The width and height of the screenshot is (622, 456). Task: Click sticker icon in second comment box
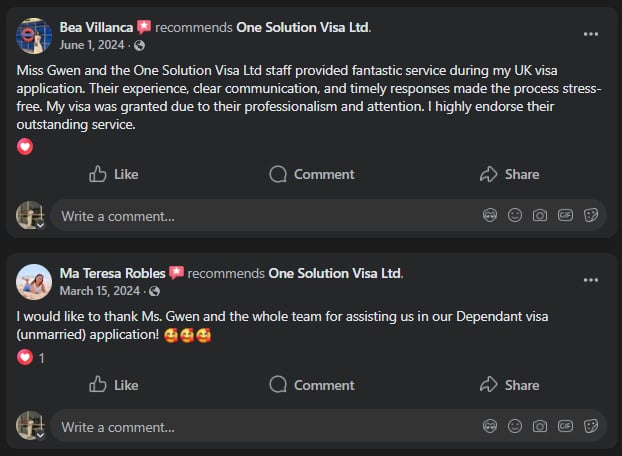pyautogui.click(x=590, y=426)
